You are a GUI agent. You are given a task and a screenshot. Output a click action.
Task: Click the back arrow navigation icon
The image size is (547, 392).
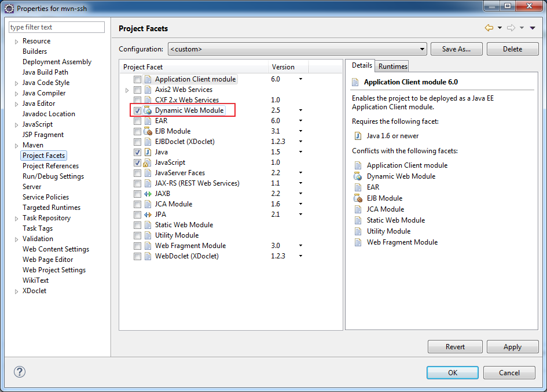pyautogui.click(x=489, y=28)
